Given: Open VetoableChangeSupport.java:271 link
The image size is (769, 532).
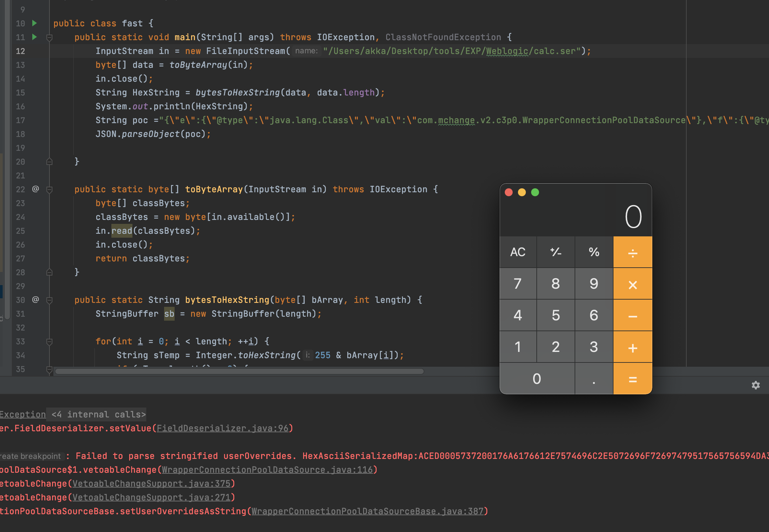Looking at the screenshot, I should [x=152, y=497].
